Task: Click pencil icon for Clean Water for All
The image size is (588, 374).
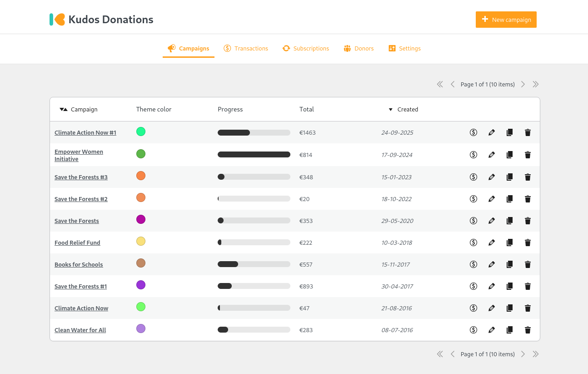Action: tap(491, 330)
